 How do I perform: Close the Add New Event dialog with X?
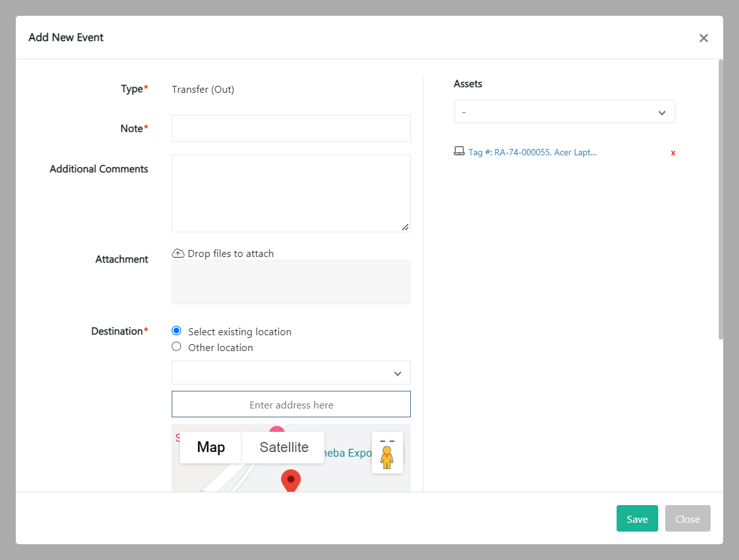(703, 38)
